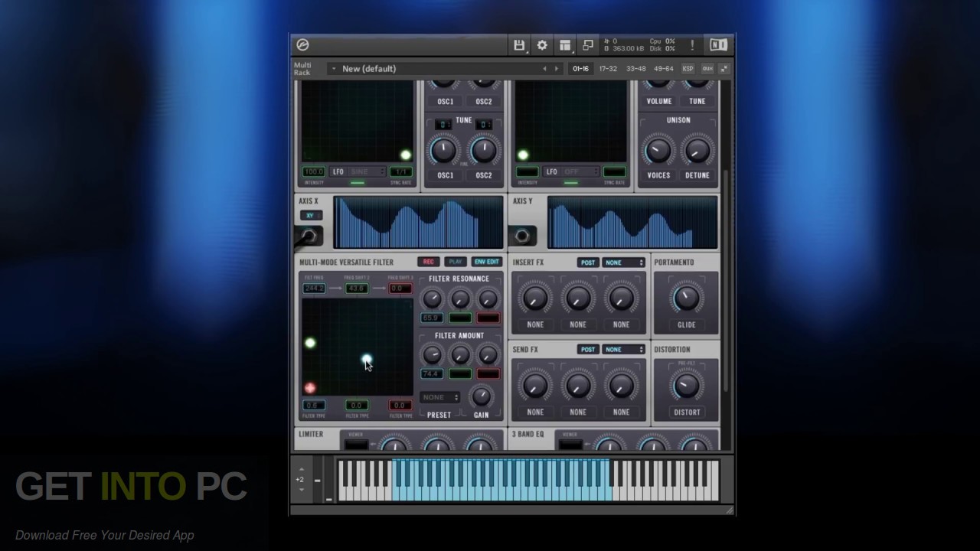The height and width of the screenshot is (551, 980).
Task: Click the Axis X cable jack
Action: pyautogui.click(x=309, y=236)
